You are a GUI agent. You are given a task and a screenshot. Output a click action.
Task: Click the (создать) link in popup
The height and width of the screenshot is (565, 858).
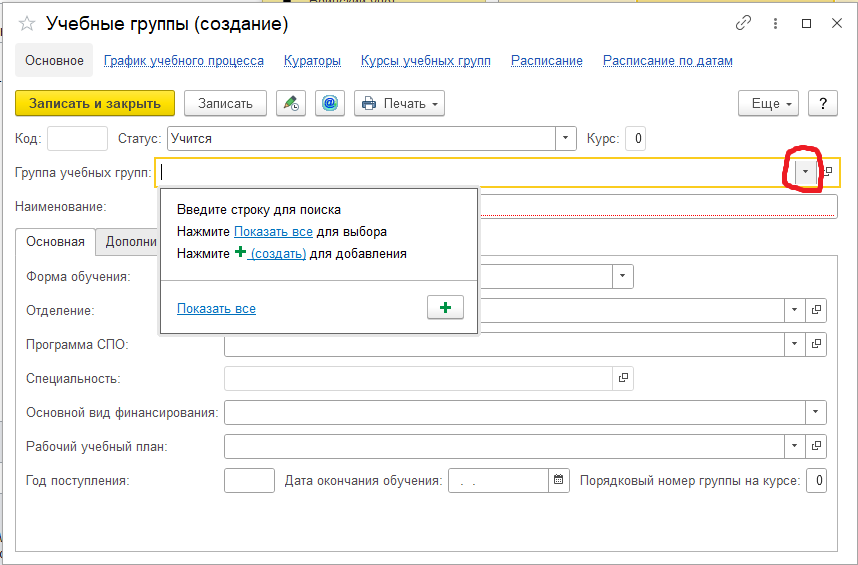tap(278, 254)
